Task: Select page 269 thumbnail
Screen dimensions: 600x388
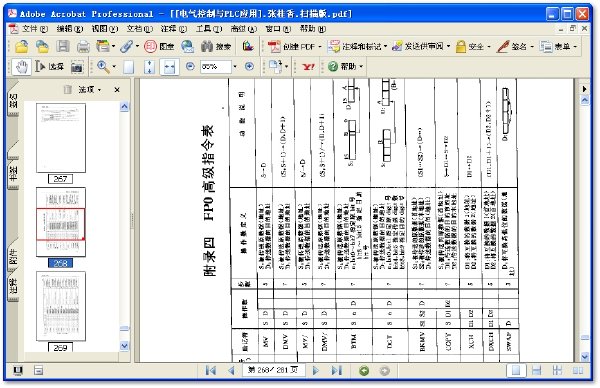Action: click(61, 306)
